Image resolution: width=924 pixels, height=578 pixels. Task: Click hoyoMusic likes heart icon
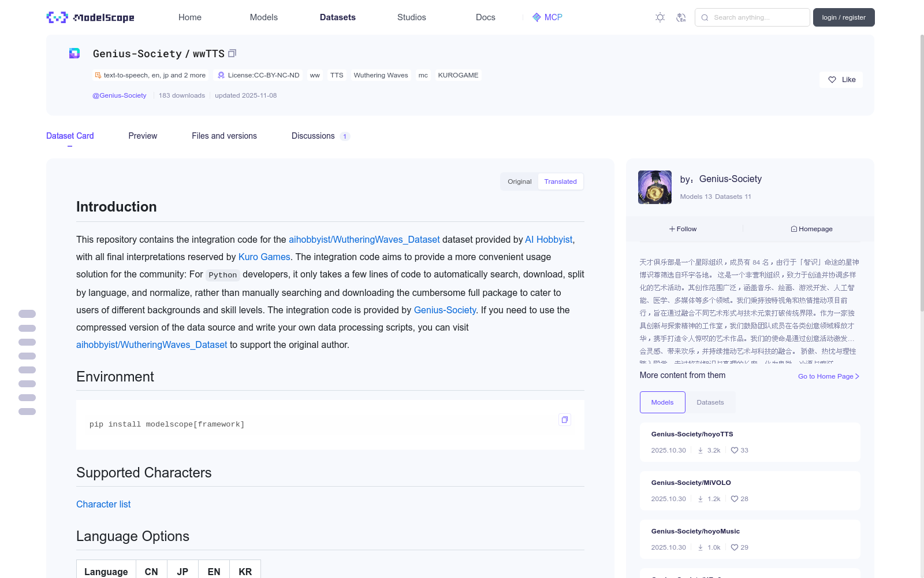pos(735,547)
